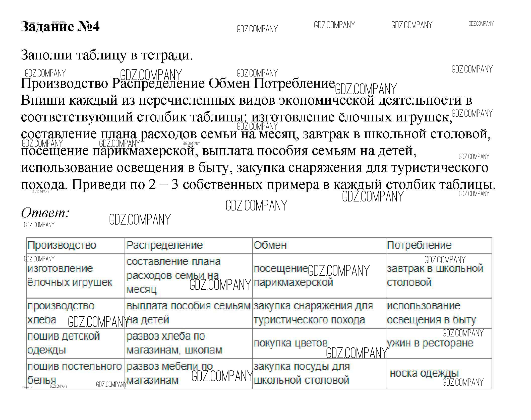Select the 'изготовление ёлочных игрушек' cell

click(70, 275)
